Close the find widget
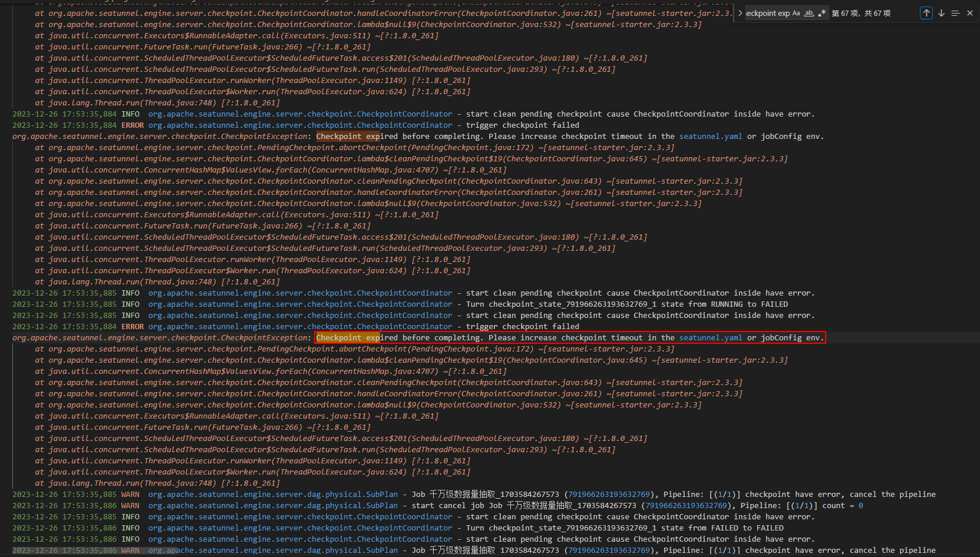 [x=970, y=13]
